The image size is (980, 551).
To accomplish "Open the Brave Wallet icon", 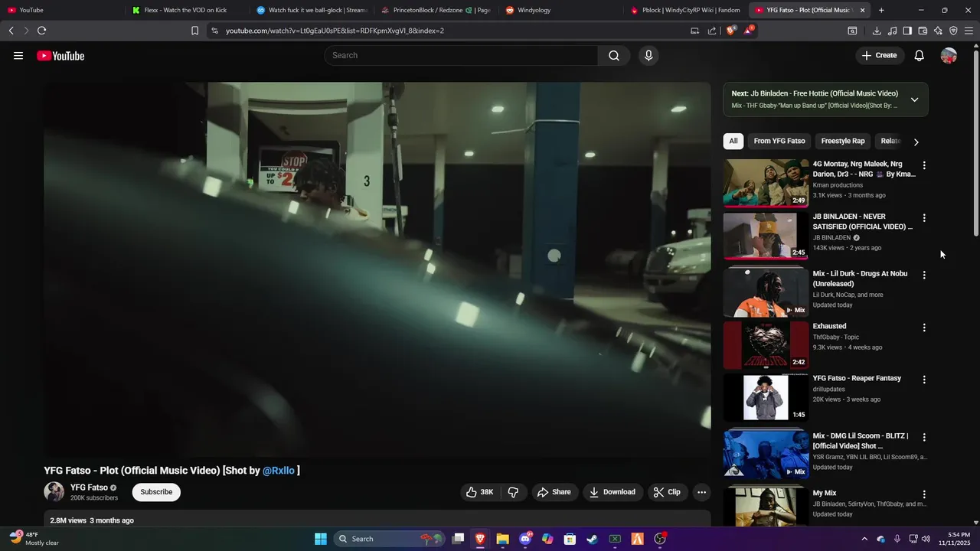I will point(923,31).
